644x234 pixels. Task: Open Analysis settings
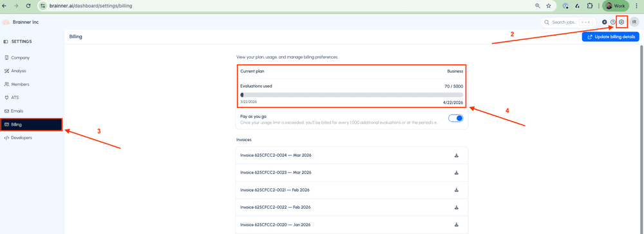click(x=32, y=71)
